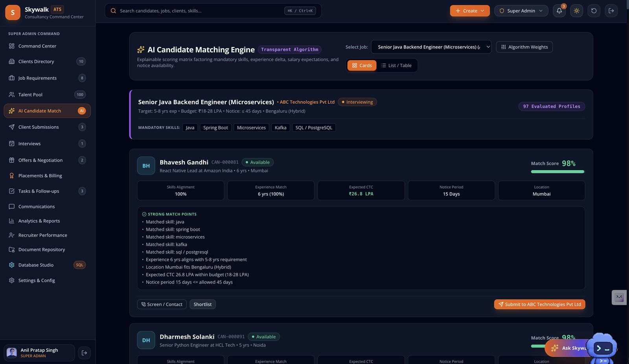Screen dimensions: 629x364
Task: Click Bhavesh Gandhi's Available status badge
Action: [257, 162]
